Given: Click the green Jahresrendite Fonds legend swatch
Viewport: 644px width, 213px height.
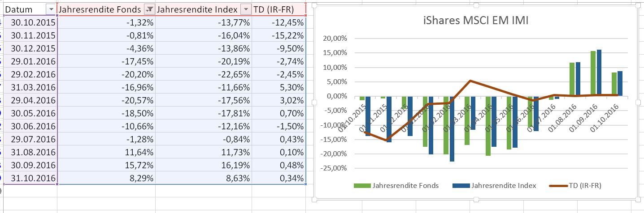Looking at the screenshot, I should (361, 186).
